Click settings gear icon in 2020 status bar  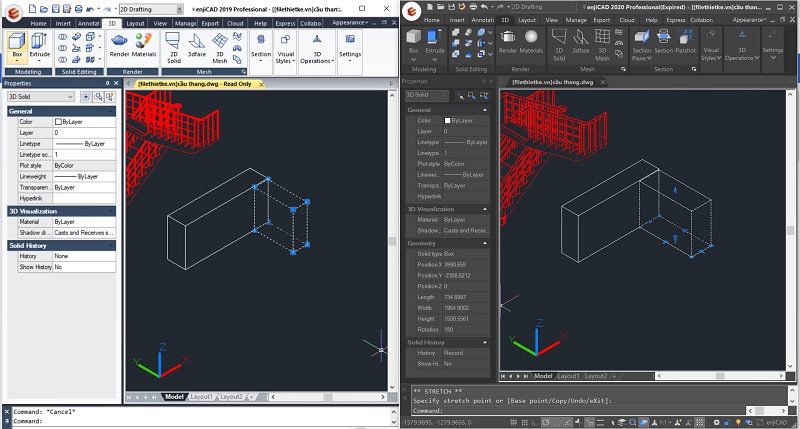716,422
